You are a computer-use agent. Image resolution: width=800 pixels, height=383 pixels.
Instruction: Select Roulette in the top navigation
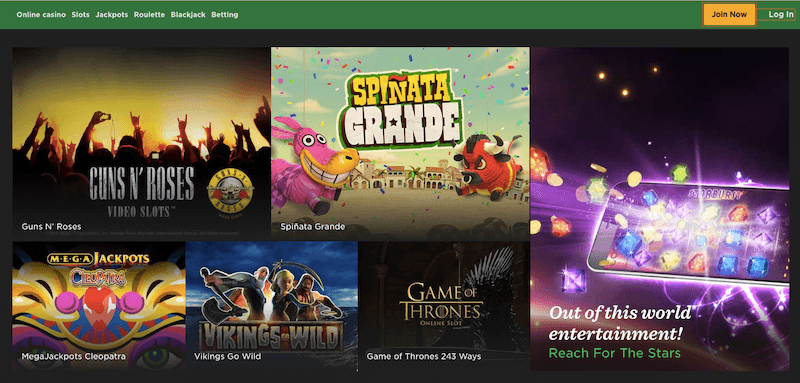[x=149, y=15]
